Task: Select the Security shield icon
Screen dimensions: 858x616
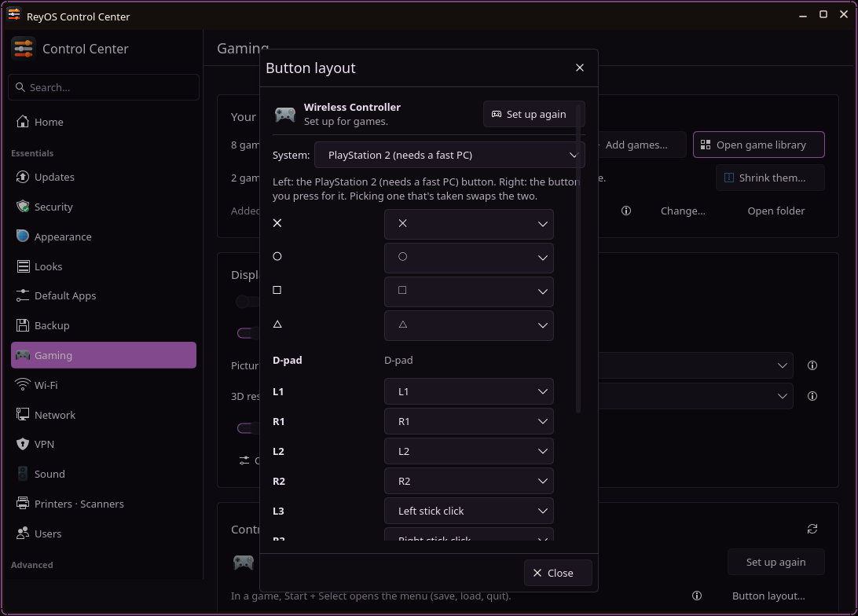Action: tap(23, 206)
